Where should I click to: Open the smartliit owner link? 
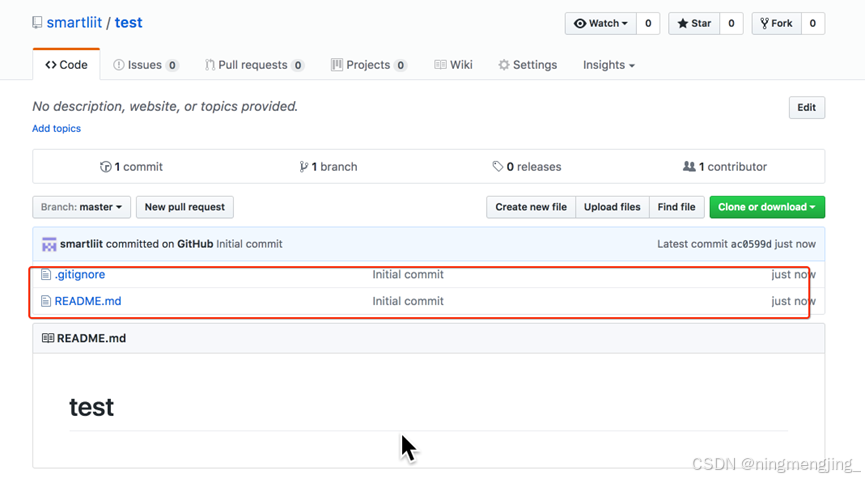tap(74, 23)
